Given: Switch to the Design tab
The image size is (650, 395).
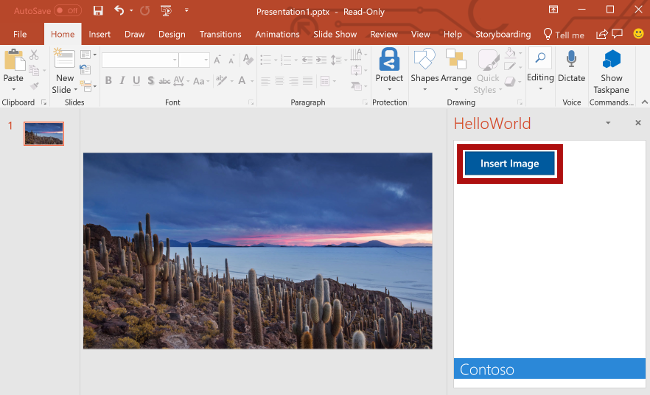Looking at the screenshot, I should pos(172,34).
